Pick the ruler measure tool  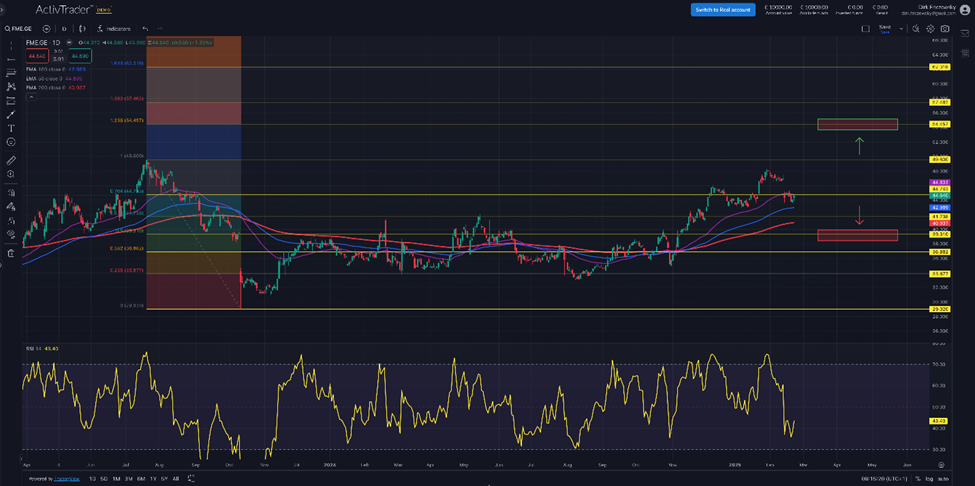click(11, 160)
